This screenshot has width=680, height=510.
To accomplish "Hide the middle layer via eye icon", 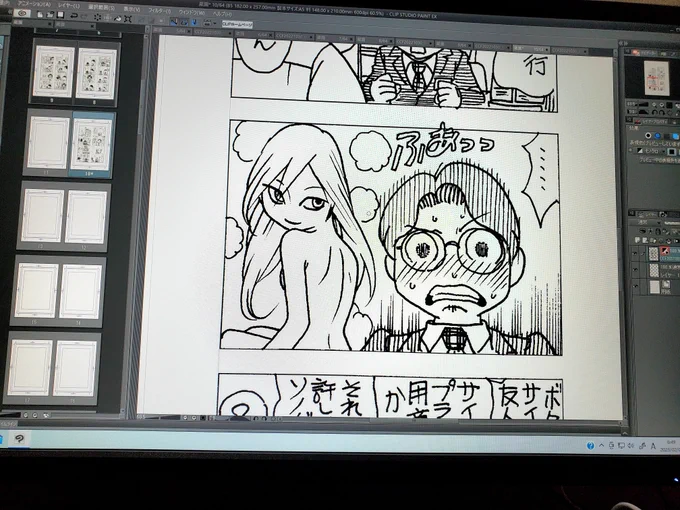I will click(635, 270).
